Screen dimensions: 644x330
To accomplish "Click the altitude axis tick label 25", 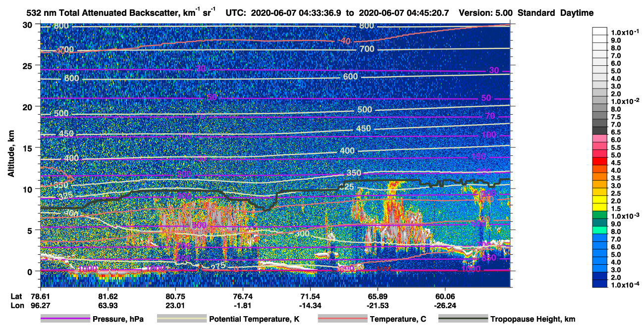I will pos(28,65).
